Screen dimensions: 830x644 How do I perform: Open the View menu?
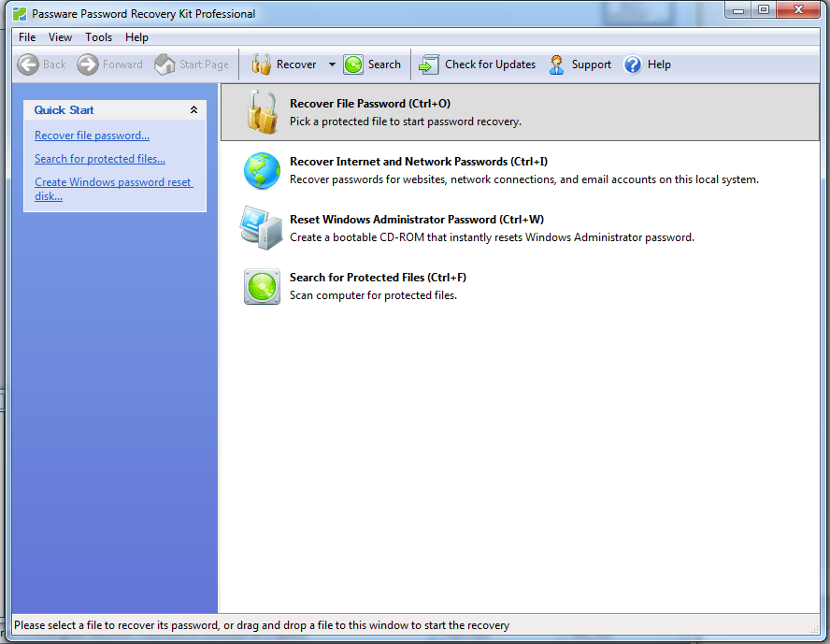tap(60, 37)
